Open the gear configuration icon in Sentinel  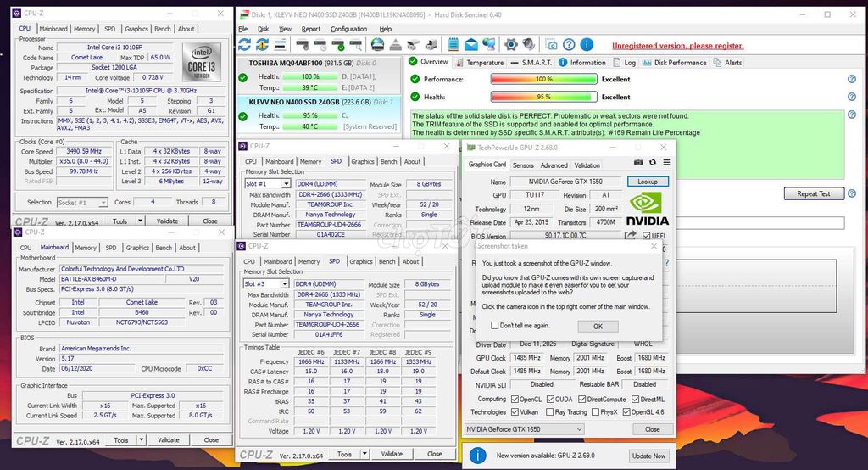click(x=511, y=44)
